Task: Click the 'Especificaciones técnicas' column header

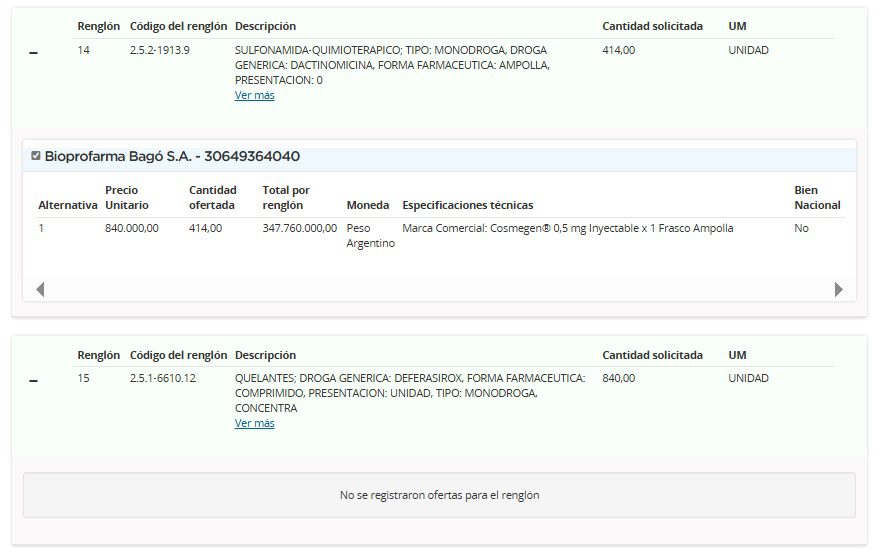Action: tap(467, 205)
